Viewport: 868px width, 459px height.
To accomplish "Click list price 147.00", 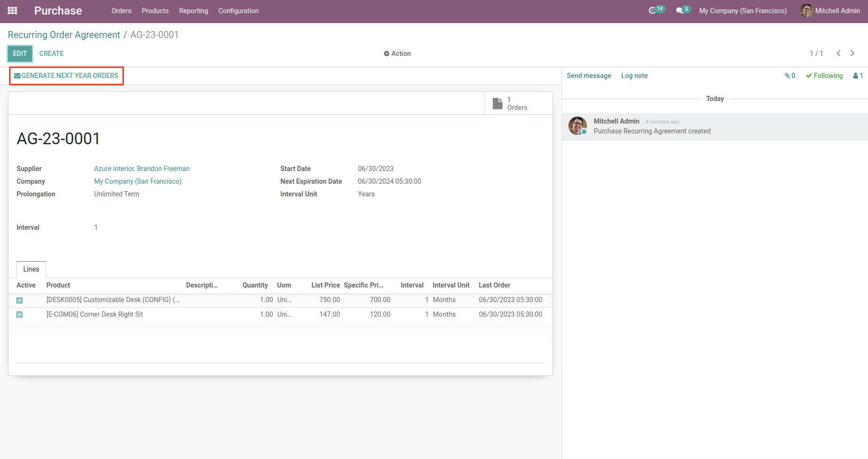I will pos(330,314).
